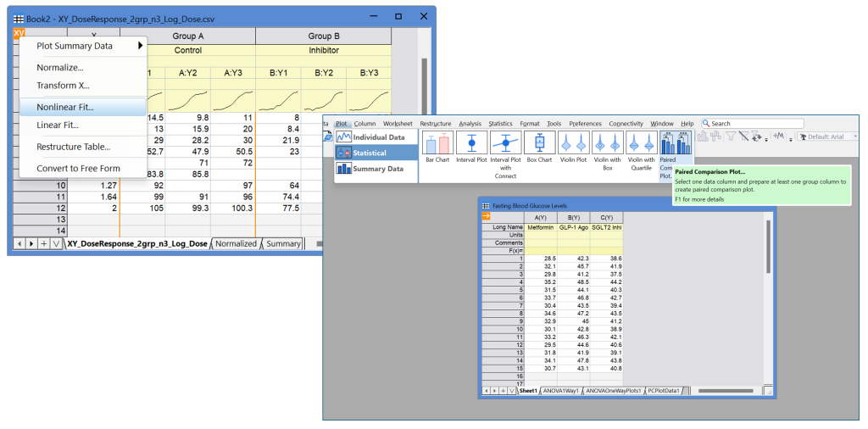Pick Interval Plot with Connect icon
Image resolution: width=868 pixels, height=429 pixels.
coord(505,142)
